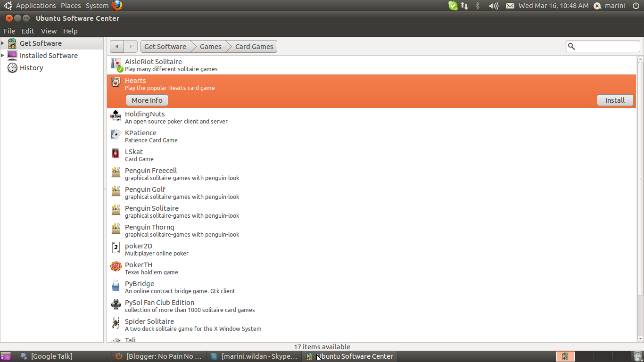Open the Edit menu
This screenshot has width=644, height=362.
pos(28,31)
